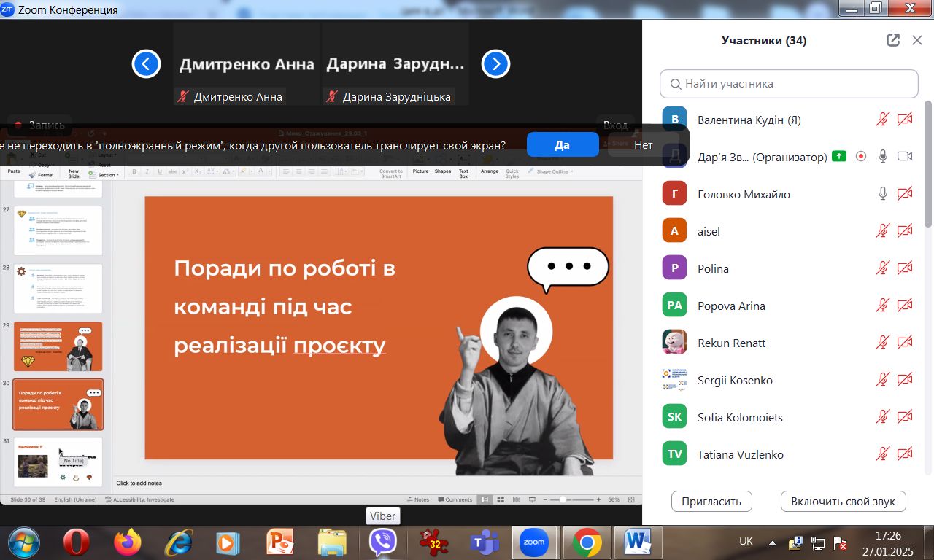
Task: Click the Picture insert button
Action: click(420, 171)
